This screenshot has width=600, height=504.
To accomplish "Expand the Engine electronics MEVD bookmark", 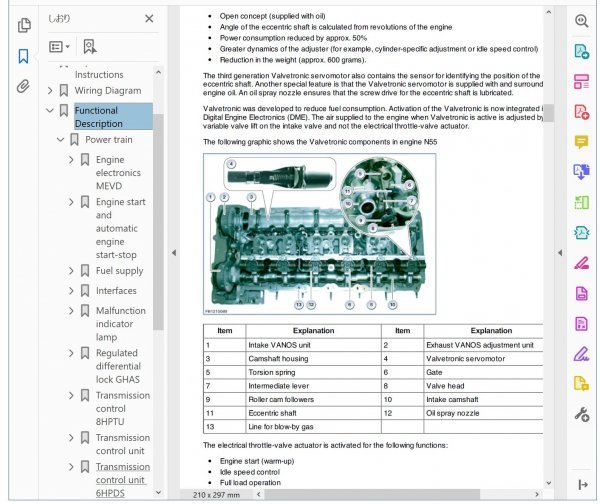I will [71, 160].
